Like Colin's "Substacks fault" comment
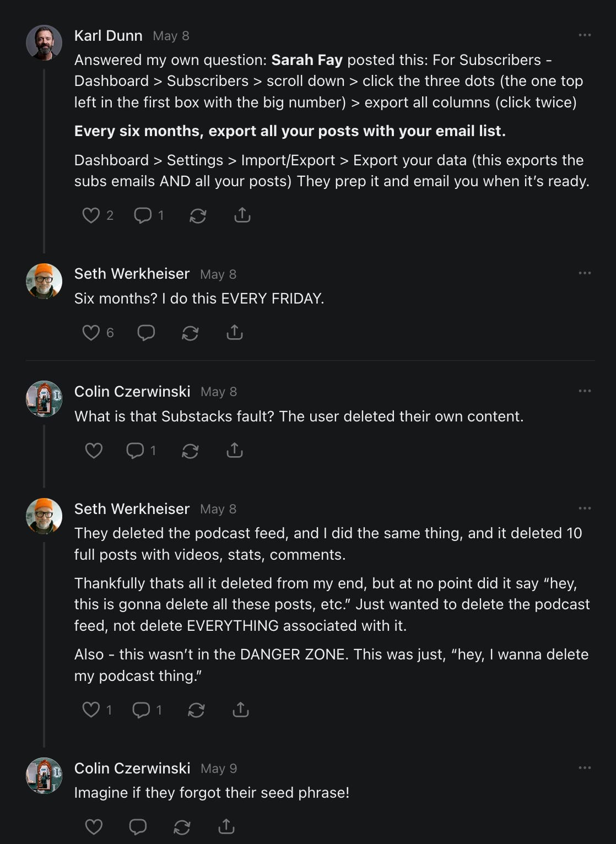This screenshot has width=616, height=844. (x=94, y=451)
